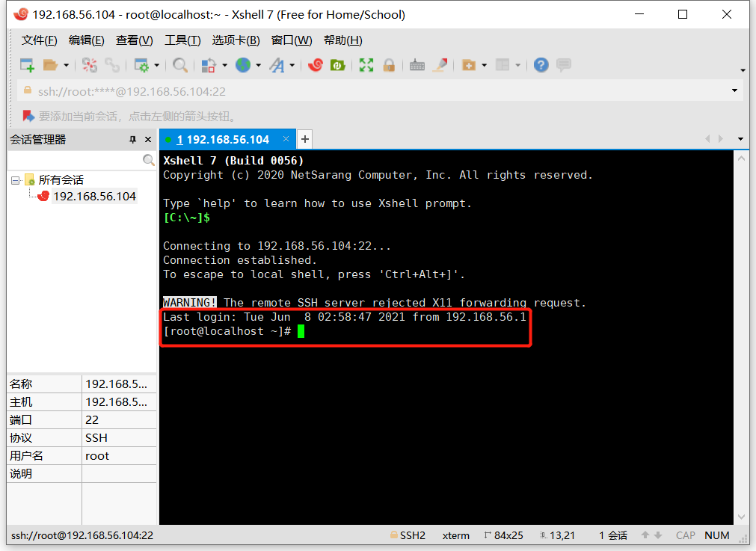Screen dimensions: 756x551
Task: Click the 端口 value 22 cell
Action: coord(119,420)
